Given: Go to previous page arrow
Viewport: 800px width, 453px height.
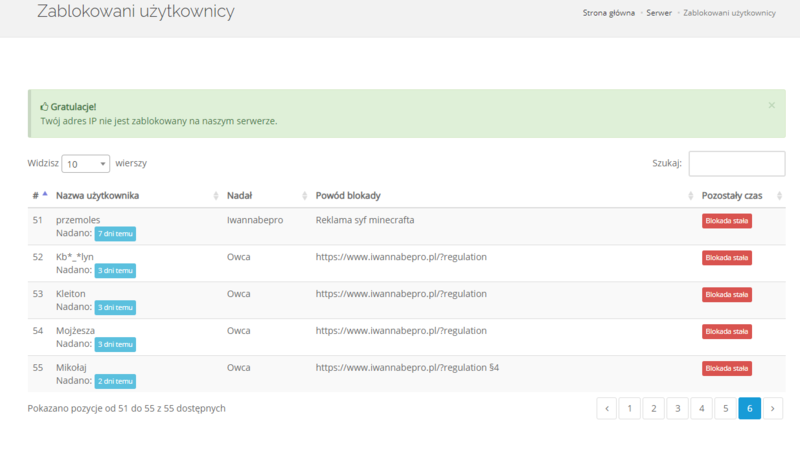Looking at the screenshot, I should pos(606,408).
